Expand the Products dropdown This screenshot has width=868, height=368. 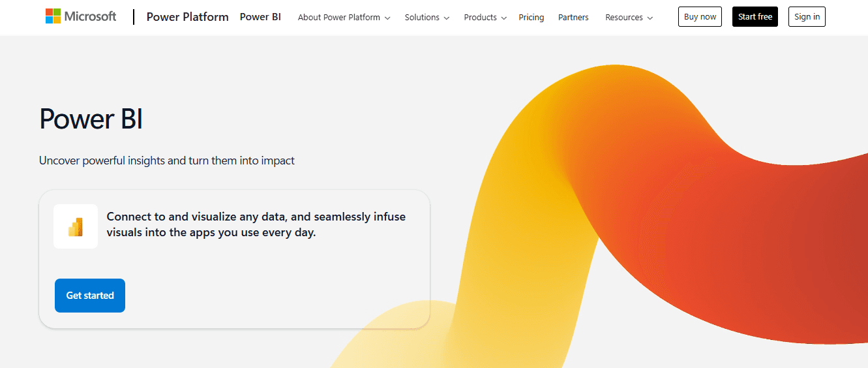coord(485,18)
